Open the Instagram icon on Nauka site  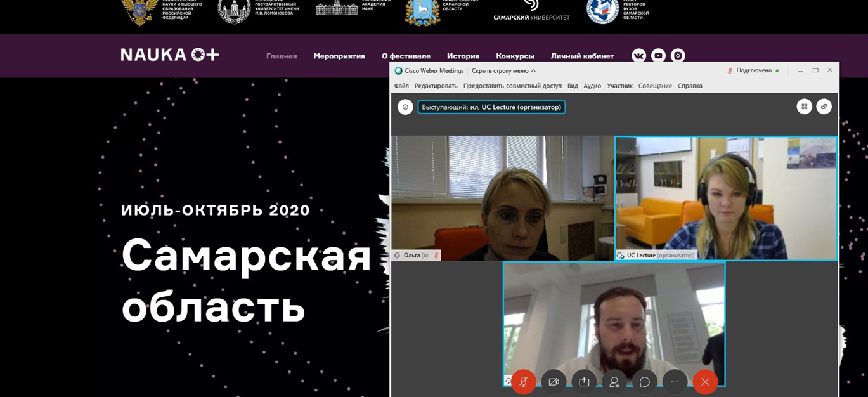click(x=678, y=56)
